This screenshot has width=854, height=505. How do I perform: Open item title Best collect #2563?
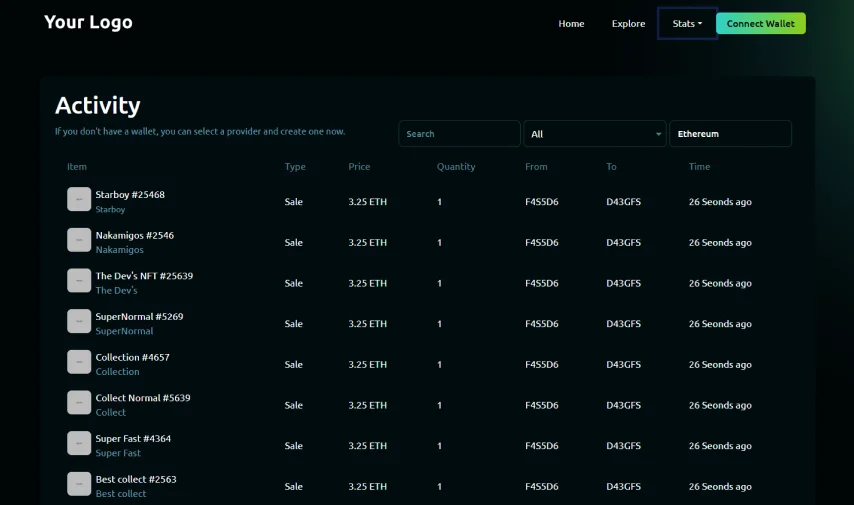pos(136,479)
